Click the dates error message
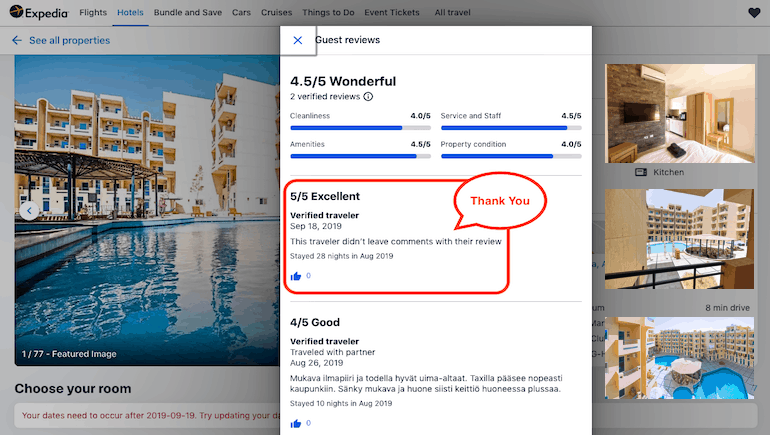The image size is (770, 435). tap(151, 415)
